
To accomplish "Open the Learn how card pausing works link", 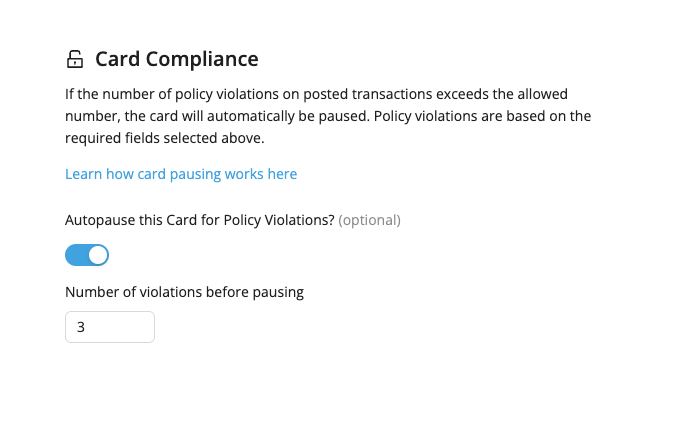I will (x=181, y=174).
